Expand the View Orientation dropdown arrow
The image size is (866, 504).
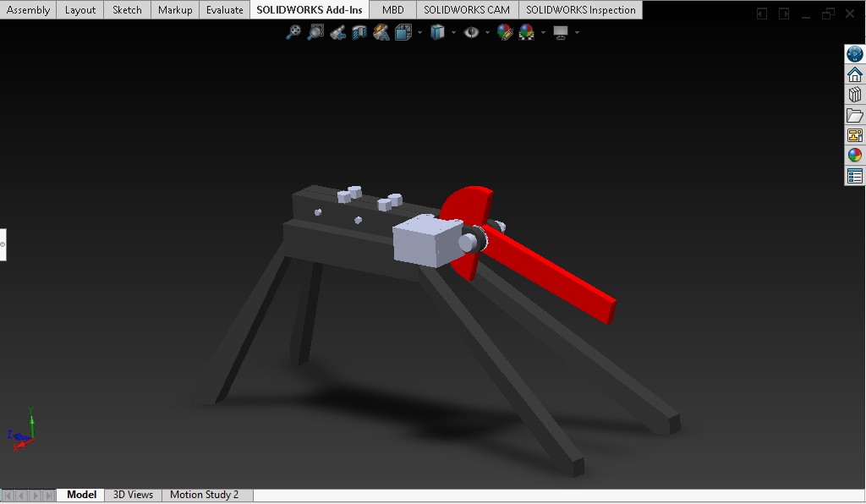[418, 33]
